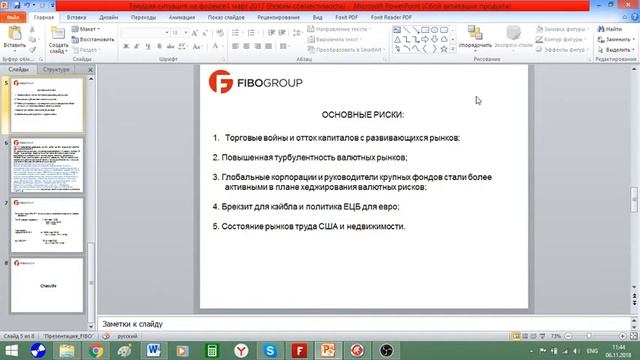The image size is (640, 360).
Task: Select the right arrow shape in the gallery
Action: (425, 39)
